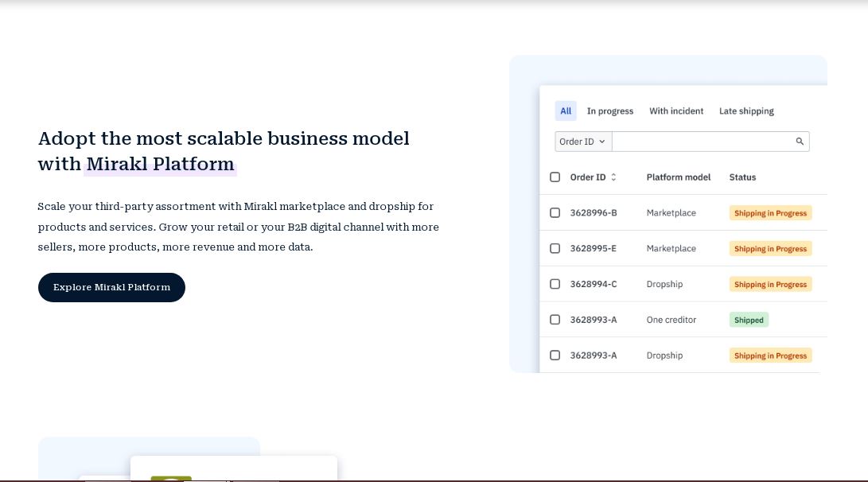Select the checkbox on the 3628994-C row
The image size is (868, 482).
pos(555,284)
